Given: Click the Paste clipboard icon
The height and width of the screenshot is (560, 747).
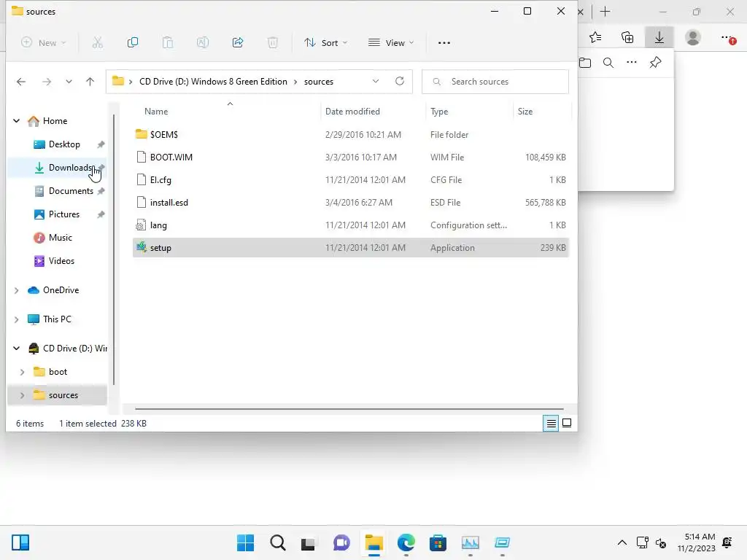Looking at the screenshot, I should 168,43.
